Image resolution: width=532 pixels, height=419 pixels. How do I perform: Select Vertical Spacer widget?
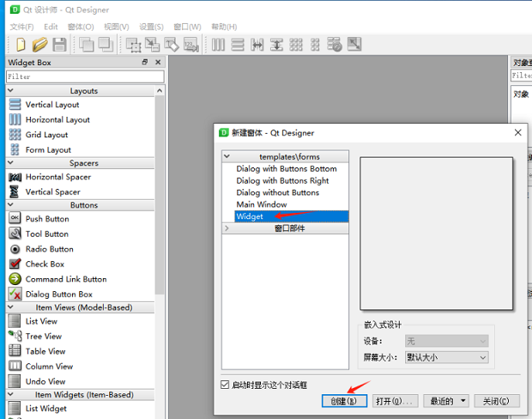coord(81,191)
